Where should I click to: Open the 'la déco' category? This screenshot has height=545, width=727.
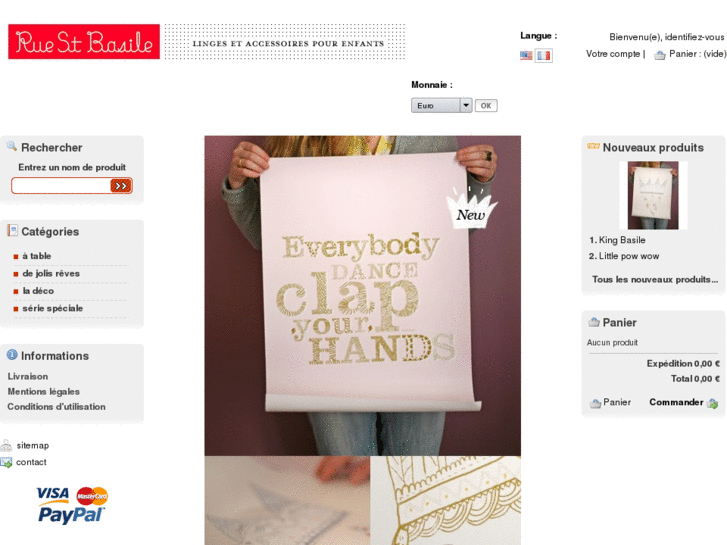(38, 291)
